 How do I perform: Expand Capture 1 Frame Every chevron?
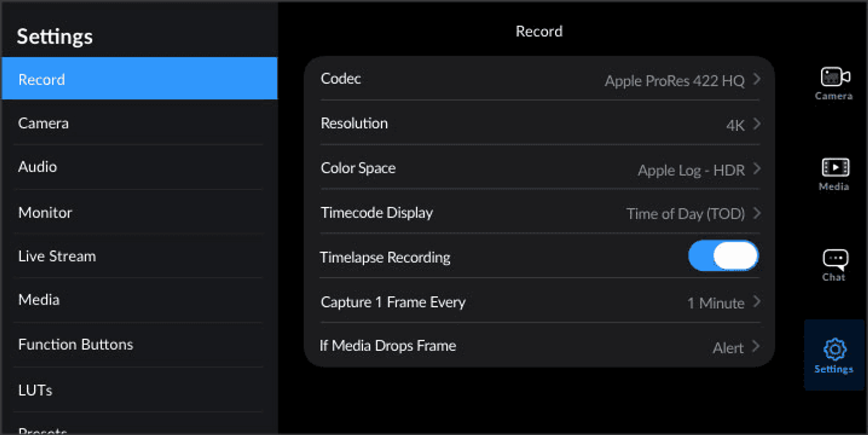(757, 301)
